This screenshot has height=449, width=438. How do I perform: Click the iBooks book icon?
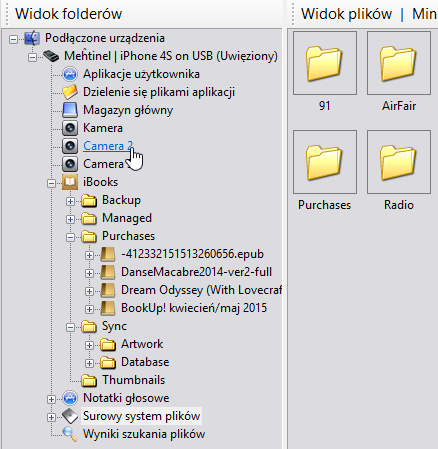tap(70, 182)
